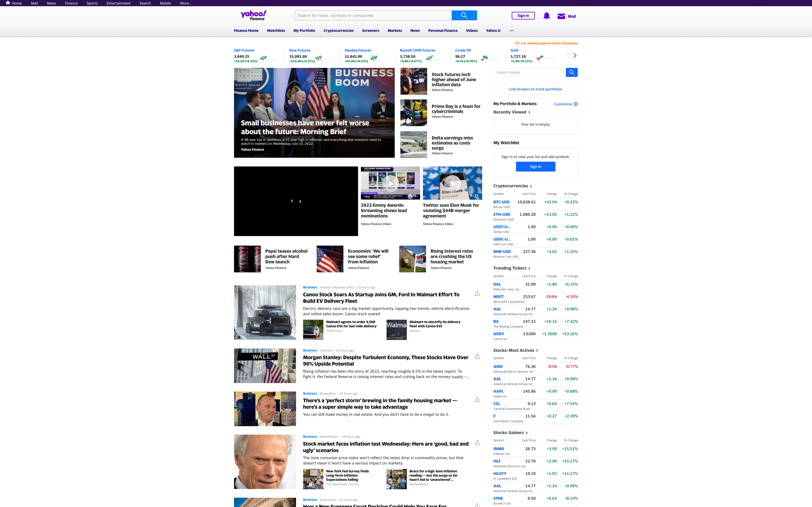Expand Recently Viewed section
812x507 pixels.
tap(529, 112)
